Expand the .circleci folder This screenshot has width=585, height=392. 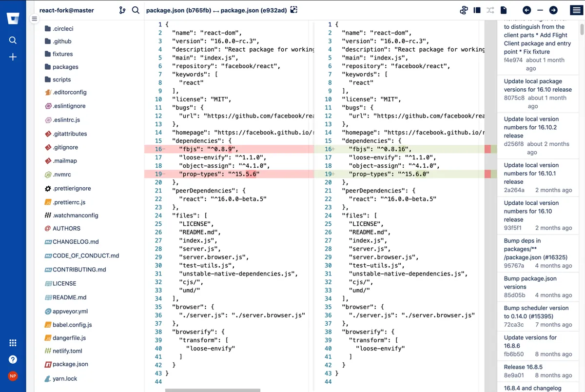[x=59, y=29]
